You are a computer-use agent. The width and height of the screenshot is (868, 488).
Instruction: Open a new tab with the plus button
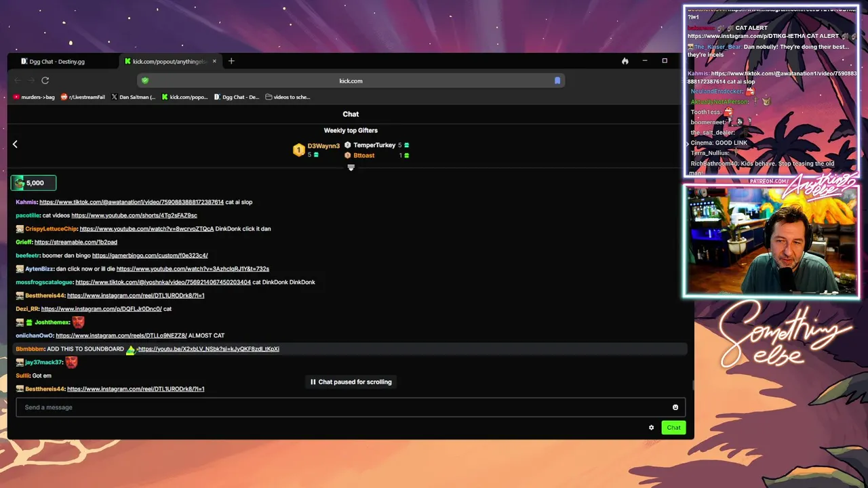pyautogui.click(x=231, y=61)
